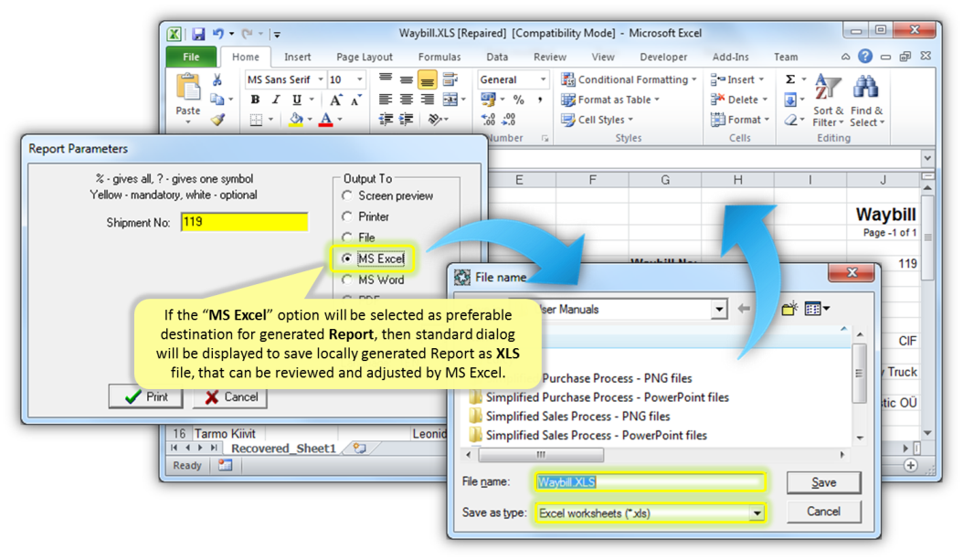963x560 pixels.
Task: Open the File tab in Excel
Action: point(191,57)
